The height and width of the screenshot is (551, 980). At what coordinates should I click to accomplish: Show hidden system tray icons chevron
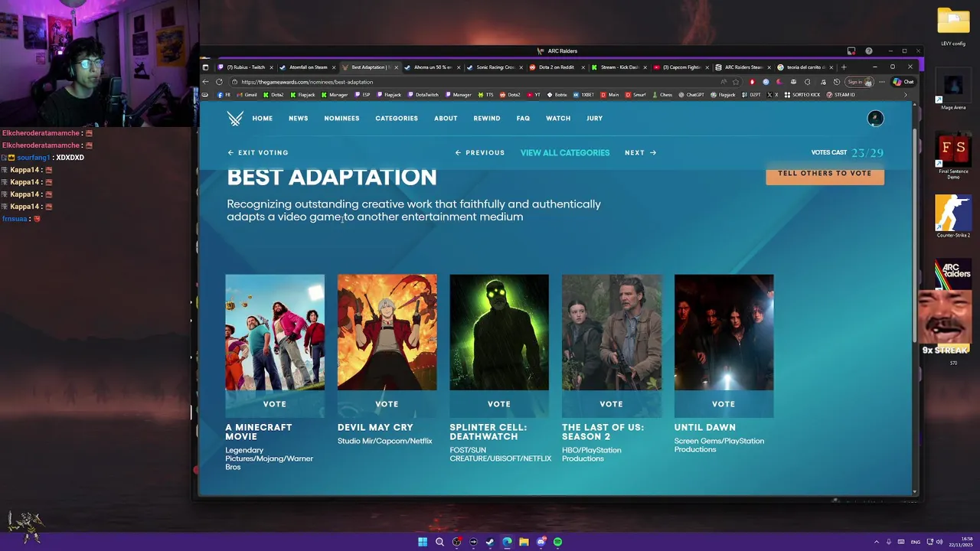click(x=877, y=542)
